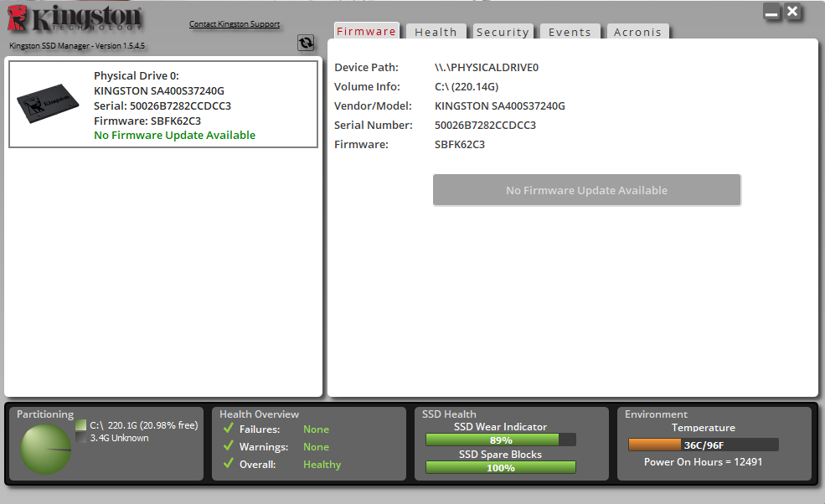The width and height of the screenshot is (825, 504).
Task: Click the Overall green checkmark icon
Action: coord(229,464)
